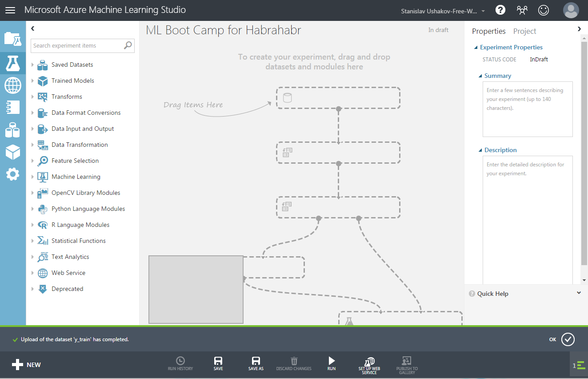Open the operations status list indicator
The height and width of the screenshot is (379, 588).
click(579, 366)
